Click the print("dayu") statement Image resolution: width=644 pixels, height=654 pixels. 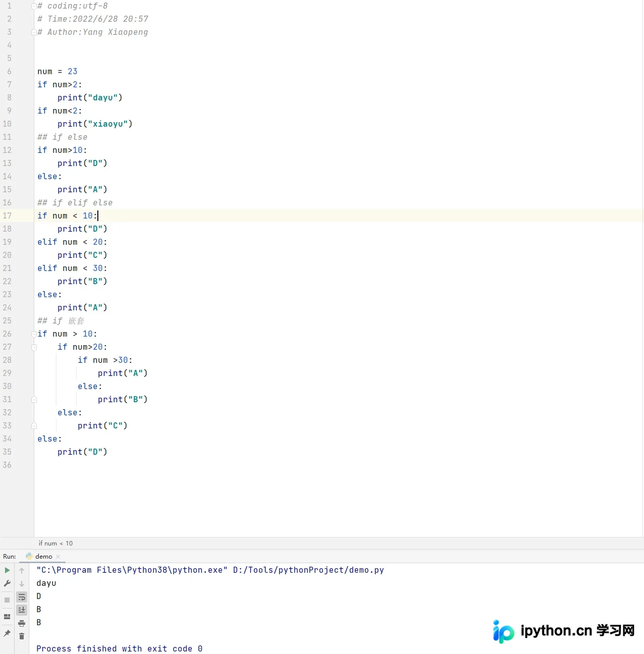(x=90, y=98)
